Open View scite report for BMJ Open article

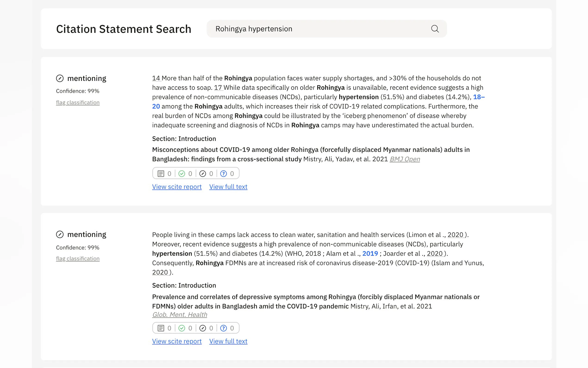click(177, 187)
